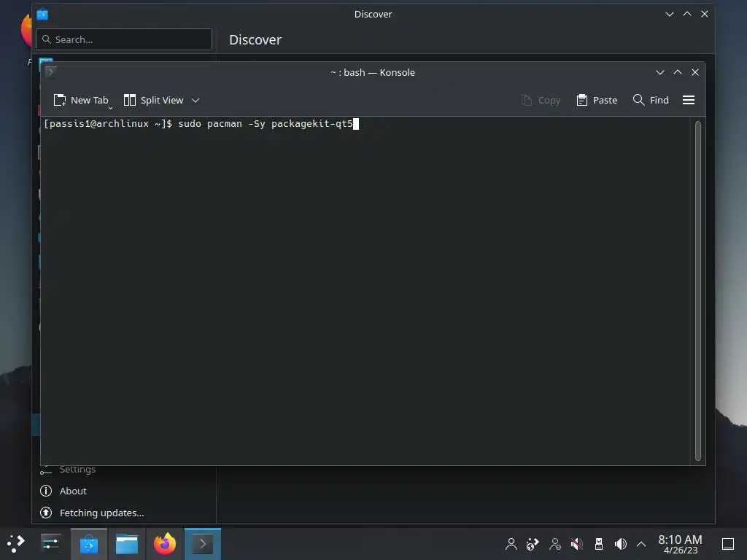Click the search magnifier icon in Discover
747x560 pixels.
pyautogui.click(x=46, y=39)
